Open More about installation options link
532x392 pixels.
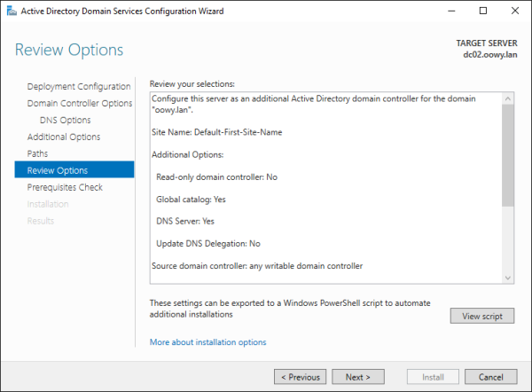[207, 341]
